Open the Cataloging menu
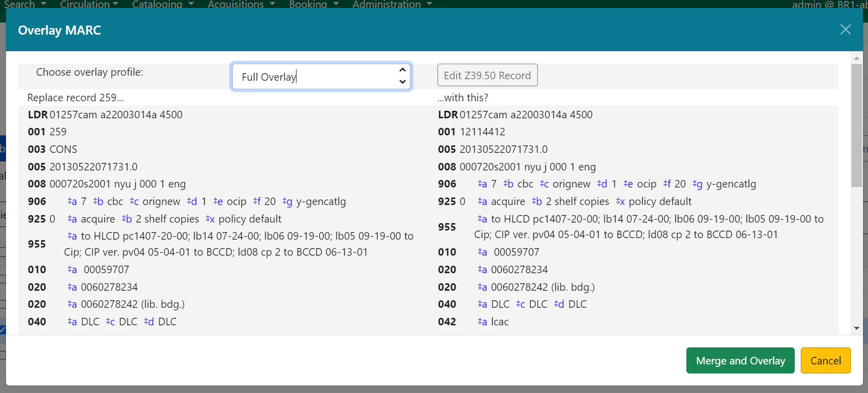 (x=163, y=5)
